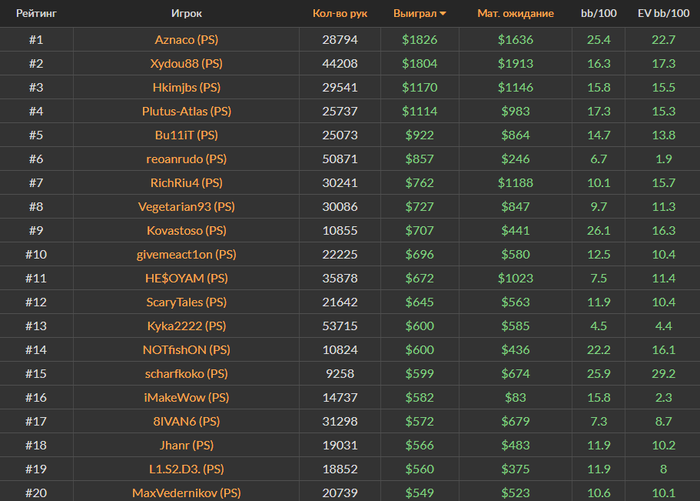Select Vegetarian93 (PS) player name

pos(186,207)
